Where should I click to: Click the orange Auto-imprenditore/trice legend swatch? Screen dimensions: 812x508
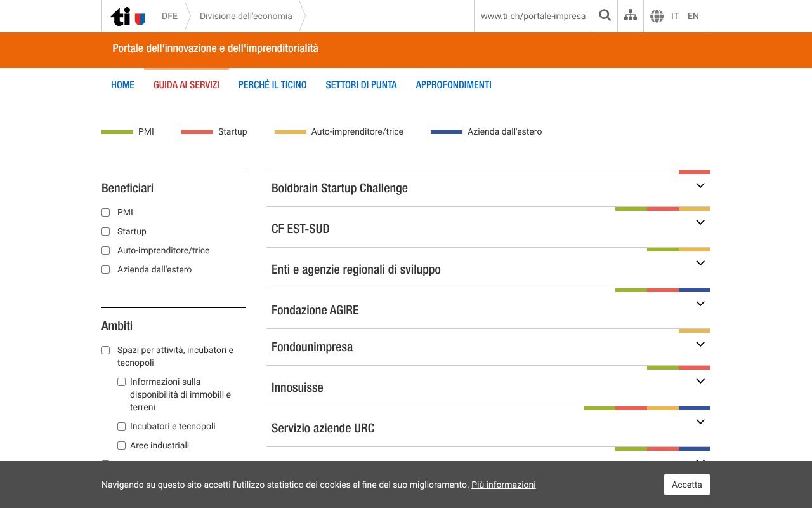290,132
